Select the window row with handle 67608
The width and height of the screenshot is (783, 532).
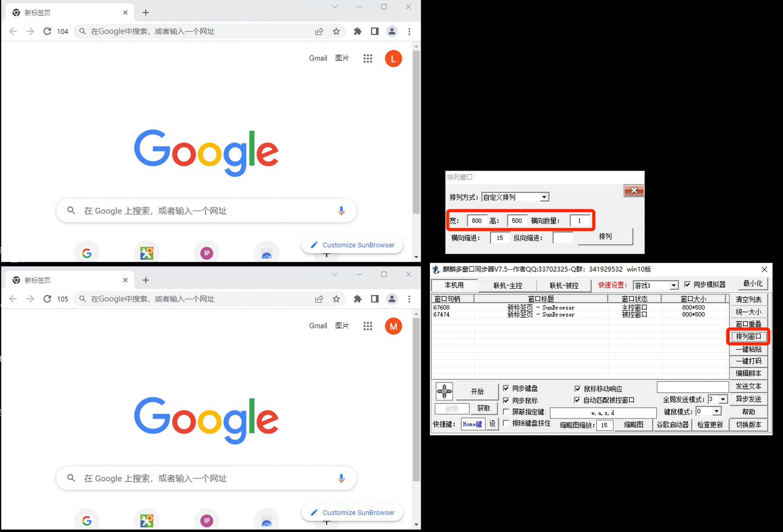[x=580, y=308]
